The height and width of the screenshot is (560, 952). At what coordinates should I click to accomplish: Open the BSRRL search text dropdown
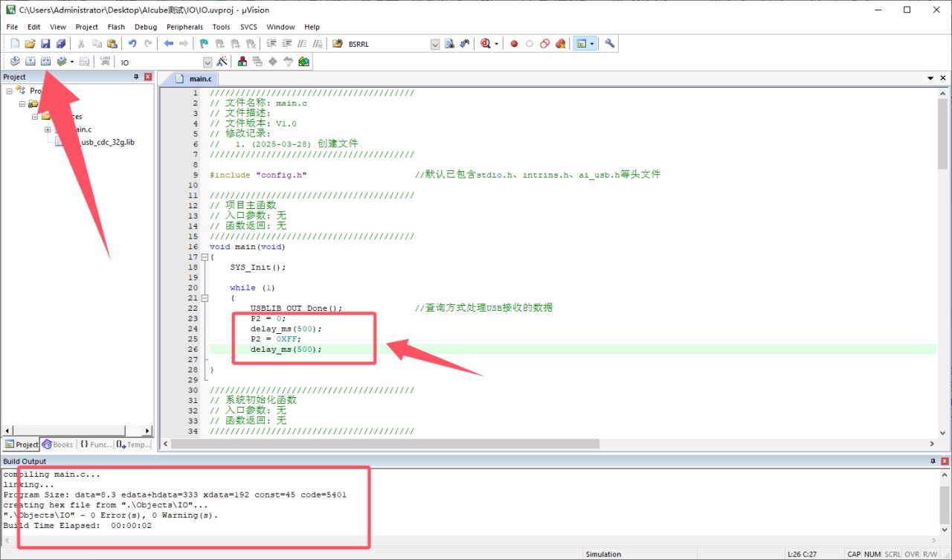click(435, 45)
